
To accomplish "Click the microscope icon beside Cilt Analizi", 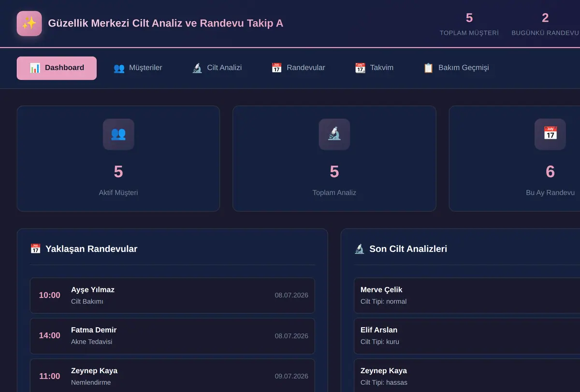I will point(197,68).
